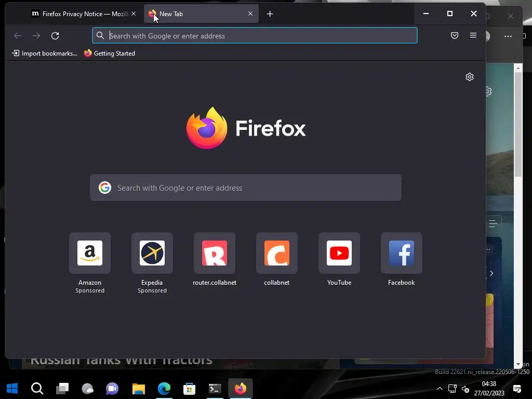Click the layout lines icon in Edge page
The width and height of the screenshot is (532, 399).
[493, 223]
